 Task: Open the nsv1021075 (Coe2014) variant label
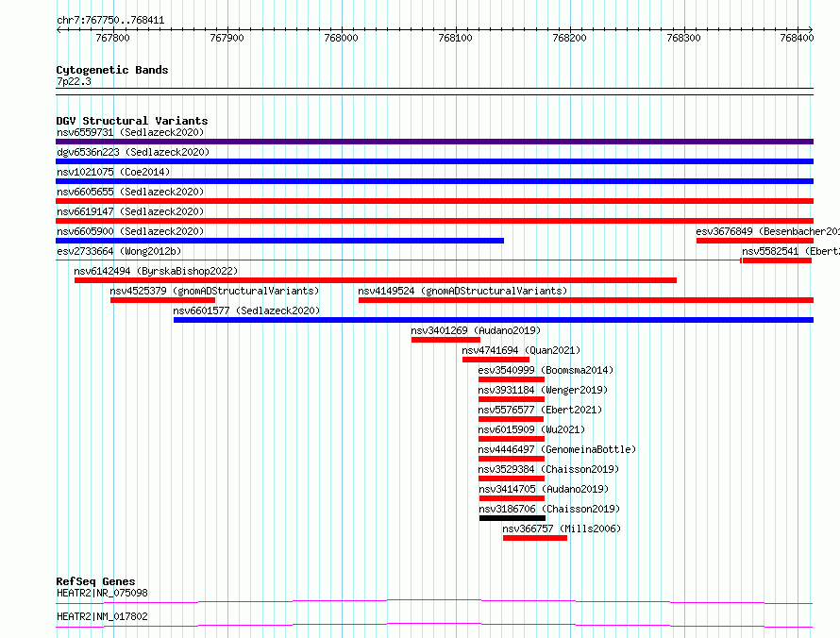[113, 172]
